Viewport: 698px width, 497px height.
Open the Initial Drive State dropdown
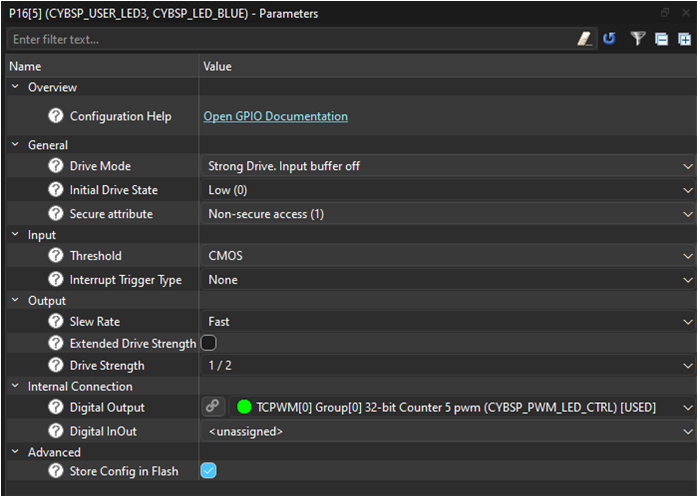[x=448, y=190]
